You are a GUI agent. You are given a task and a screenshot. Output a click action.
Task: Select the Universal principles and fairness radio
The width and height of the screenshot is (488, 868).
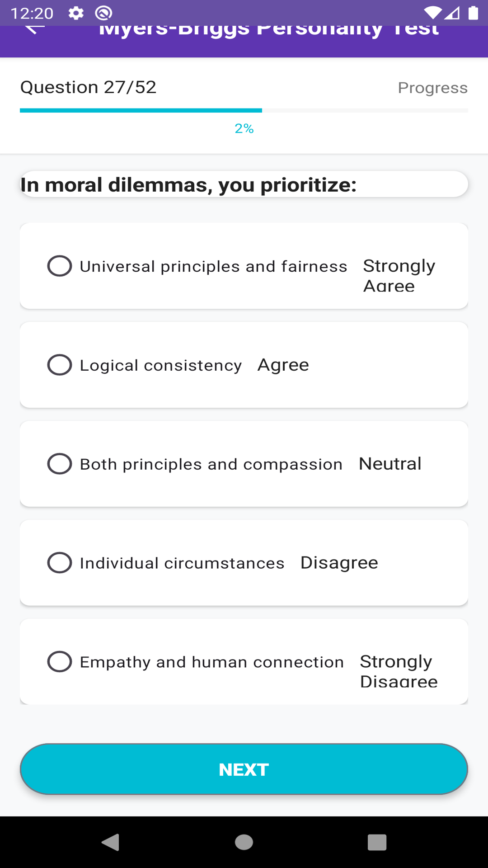(60, 266)
